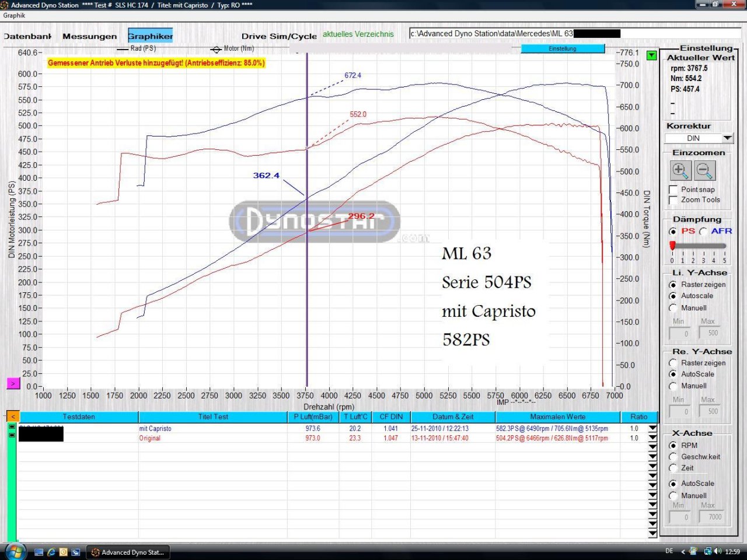This screenshot has height=560, width=747.
Task: Click the zoom in magnifier icon
Action: tap(680, 171)
